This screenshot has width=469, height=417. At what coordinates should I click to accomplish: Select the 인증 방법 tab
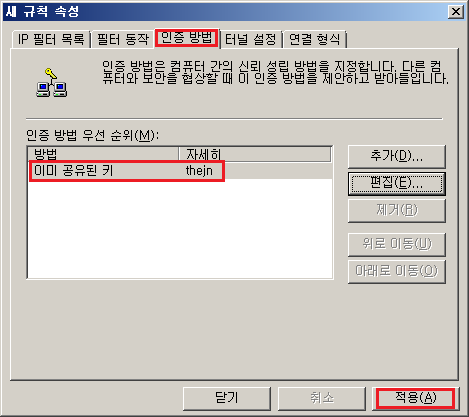pos(187,38)
